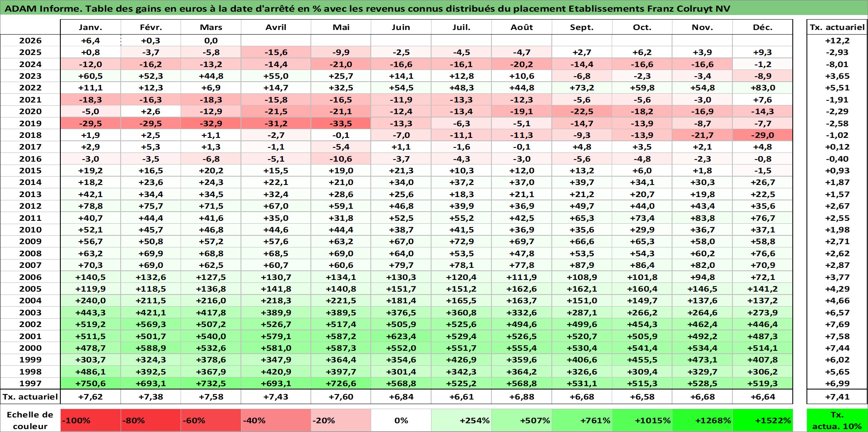Select the +87,9 cell for Sept. 2007
The image size is (868, 432).
click(x=582, y=265)
